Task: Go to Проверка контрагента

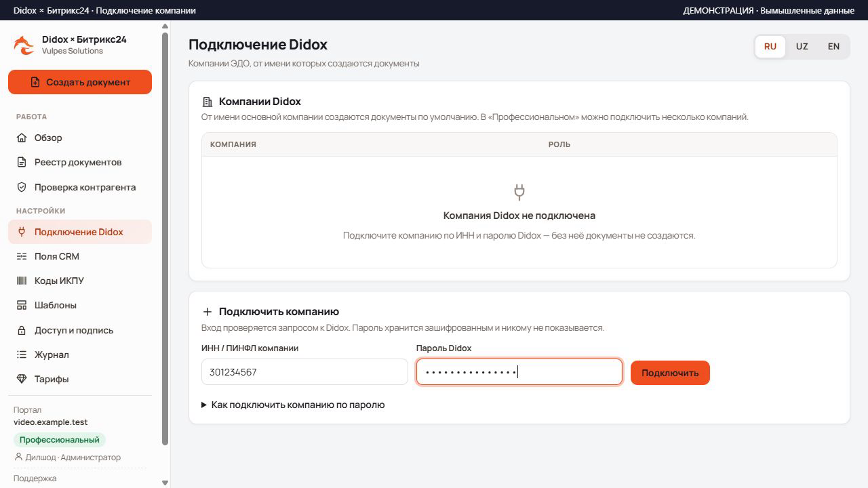Action: pos(80,187)
